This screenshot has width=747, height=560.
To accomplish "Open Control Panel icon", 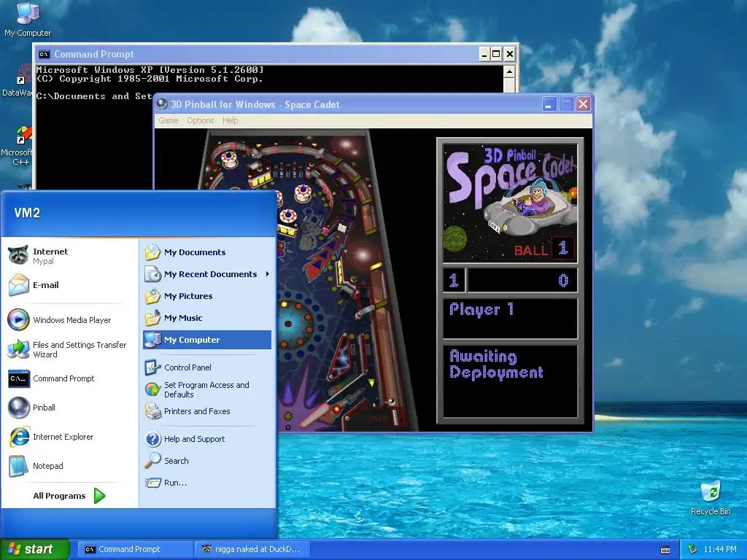I will [x=153, y=367].
